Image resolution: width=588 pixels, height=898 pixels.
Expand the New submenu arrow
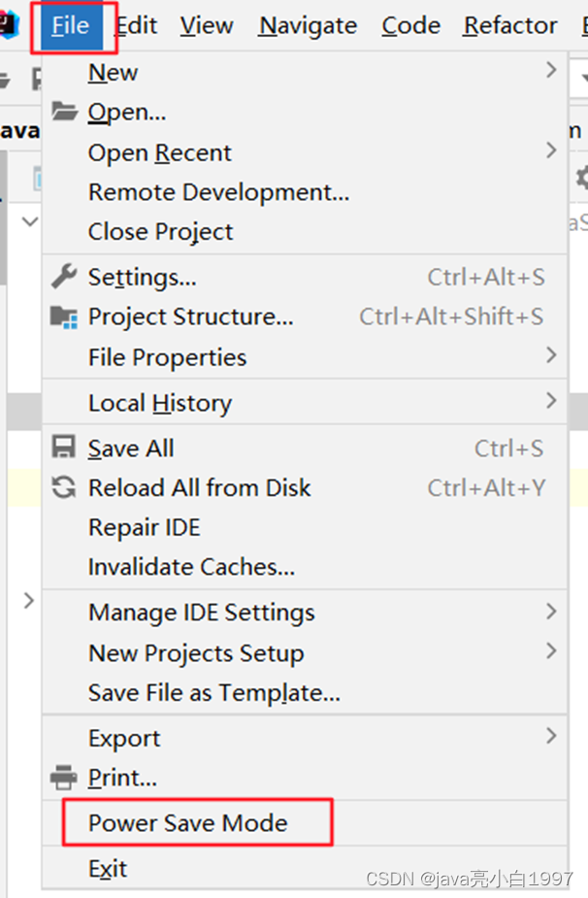[551, 71]
